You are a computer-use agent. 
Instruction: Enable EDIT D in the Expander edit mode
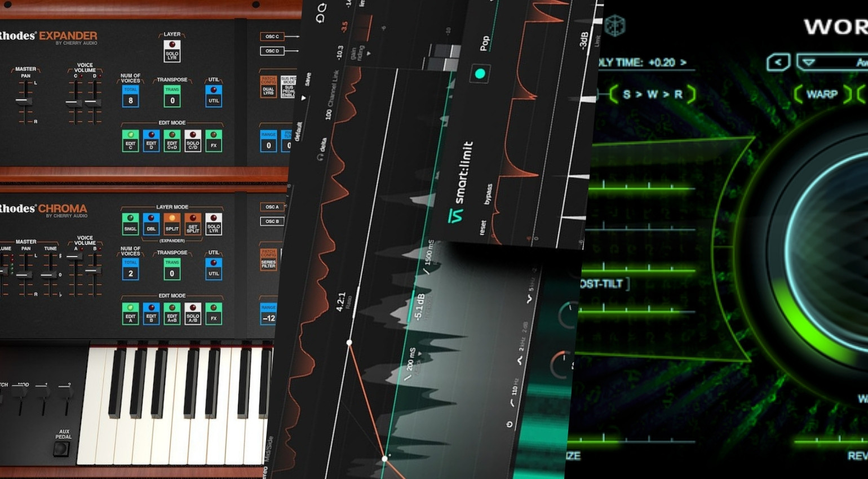click(151, 140)
